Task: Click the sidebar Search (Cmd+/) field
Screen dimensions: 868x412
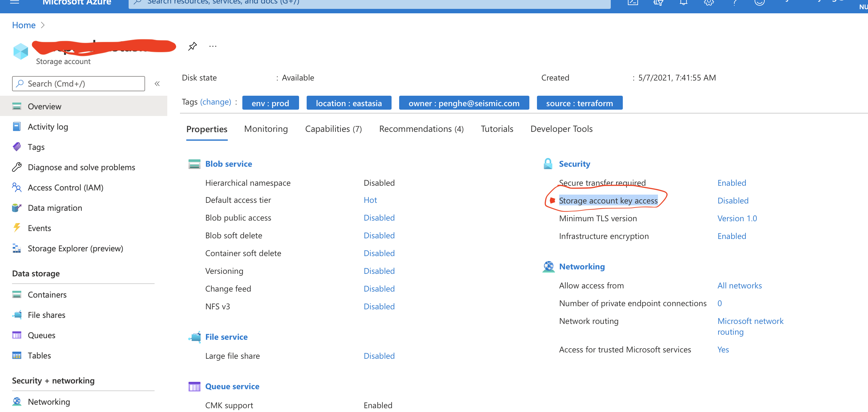Action: click(x=79, y=84)
